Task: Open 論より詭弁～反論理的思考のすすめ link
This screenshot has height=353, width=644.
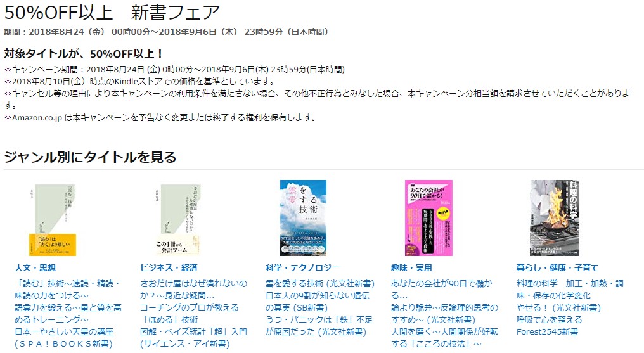Action: tap(444, 314)
